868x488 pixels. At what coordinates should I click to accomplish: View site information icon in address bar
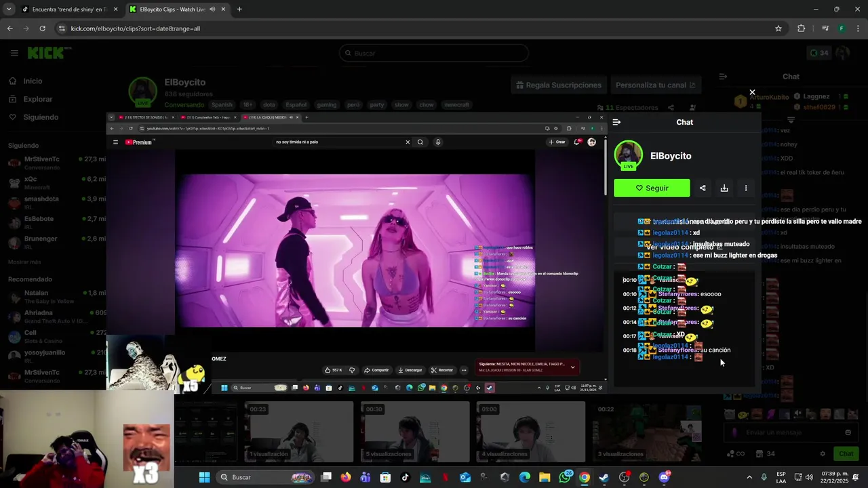(x=62, y=28)
